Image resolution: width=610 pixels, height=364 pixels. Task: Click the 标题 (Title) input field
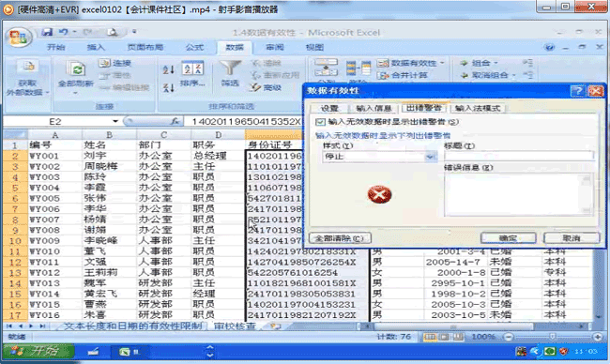click(519, 157)
